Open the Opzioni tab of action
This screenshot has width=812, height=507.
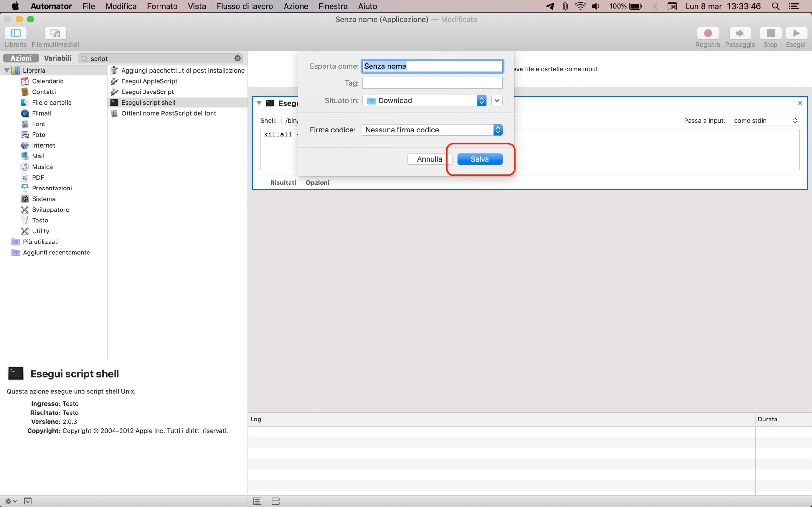pyautogui.click(x=318, y=183)
